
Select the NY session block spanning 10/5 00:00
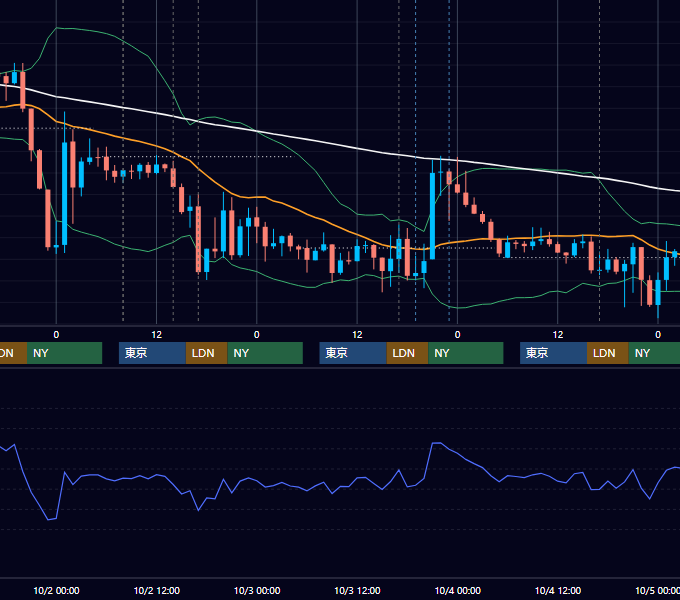(654, 353)
